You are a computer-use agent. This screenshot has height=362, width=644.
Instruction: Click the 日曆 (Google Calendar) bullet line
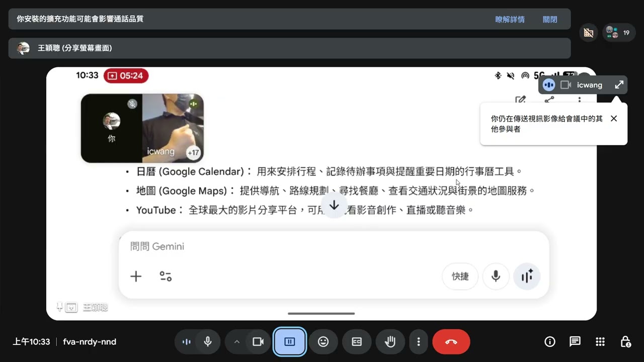pyautogui.click(x=330, y=171)
